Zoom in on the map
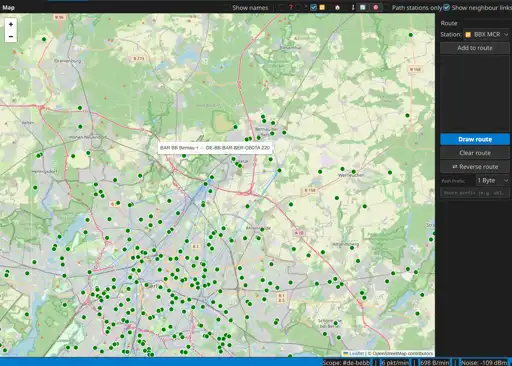Screen dimensions: 512x366 11,24
